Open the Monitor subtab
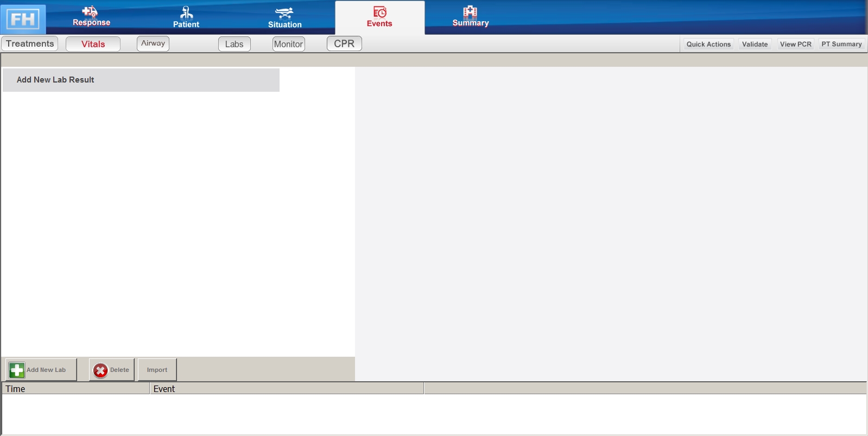 coord(288,44)
